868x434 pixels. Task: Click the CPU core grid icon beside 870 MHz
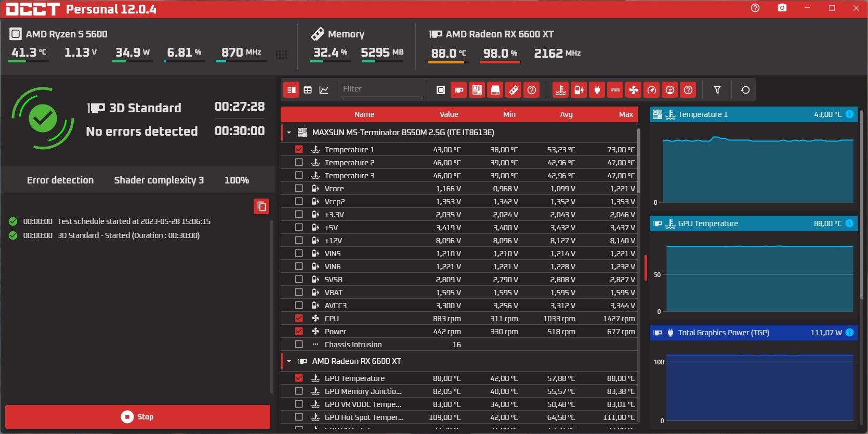282,55
